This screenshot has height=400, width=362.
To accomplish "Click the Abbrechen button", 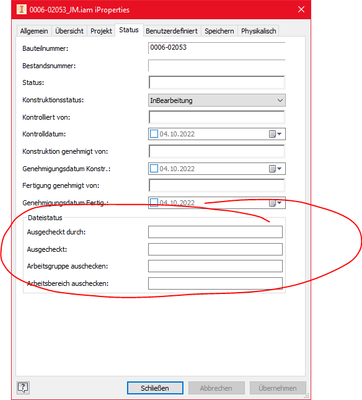I will [216, 388].
